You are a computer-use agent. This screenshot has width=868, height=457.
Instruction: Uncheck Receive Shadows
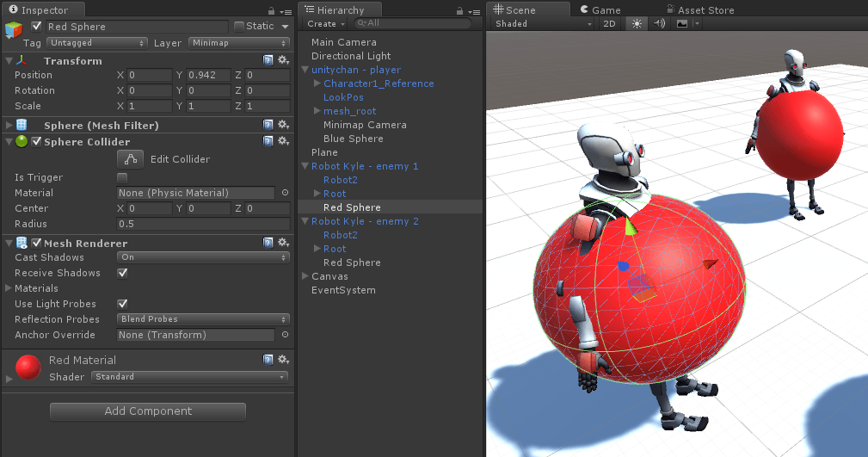click(x=122, y=273)
